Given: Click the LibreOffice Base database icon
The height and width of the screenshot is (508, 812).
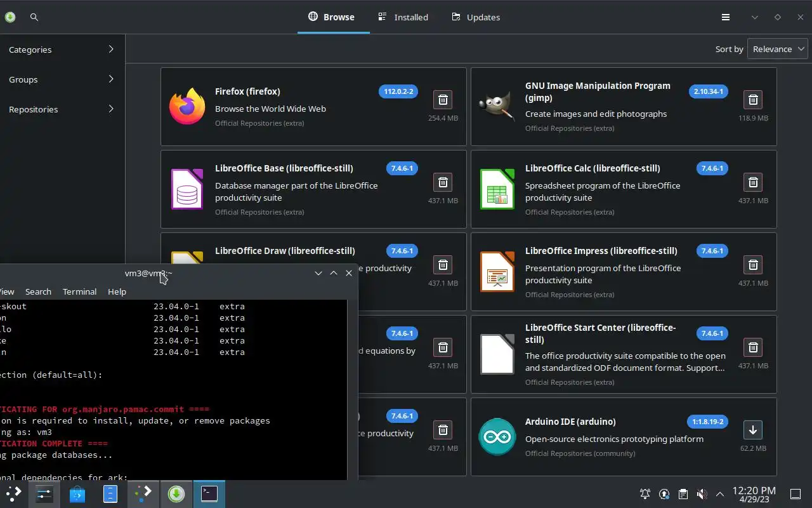Looking at the screenshot, I should click(187, 189).
